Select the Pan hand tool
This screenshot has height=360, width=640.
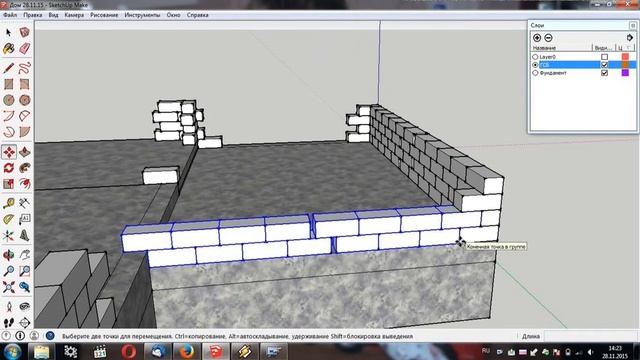click(x=24, y=255)
